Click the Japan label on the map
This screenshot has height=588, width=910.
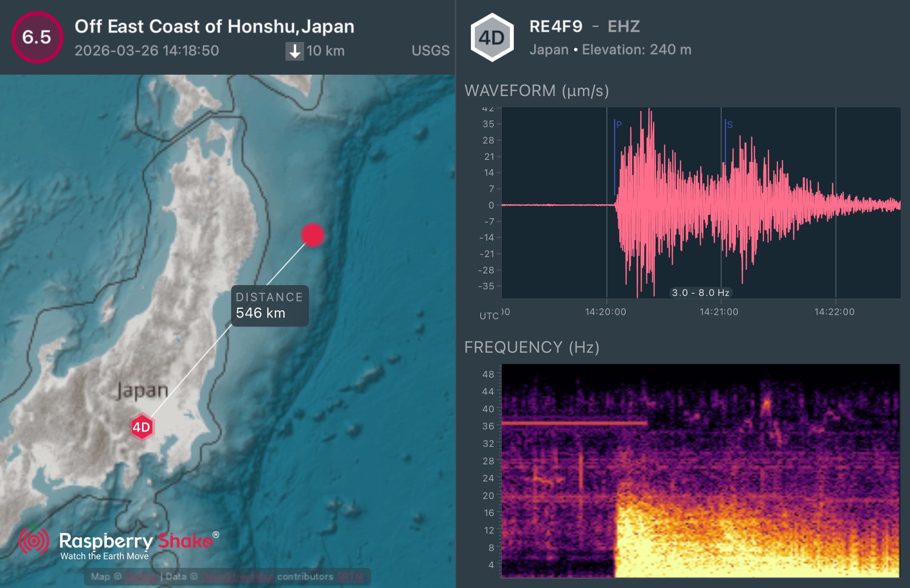click(142, 390)
